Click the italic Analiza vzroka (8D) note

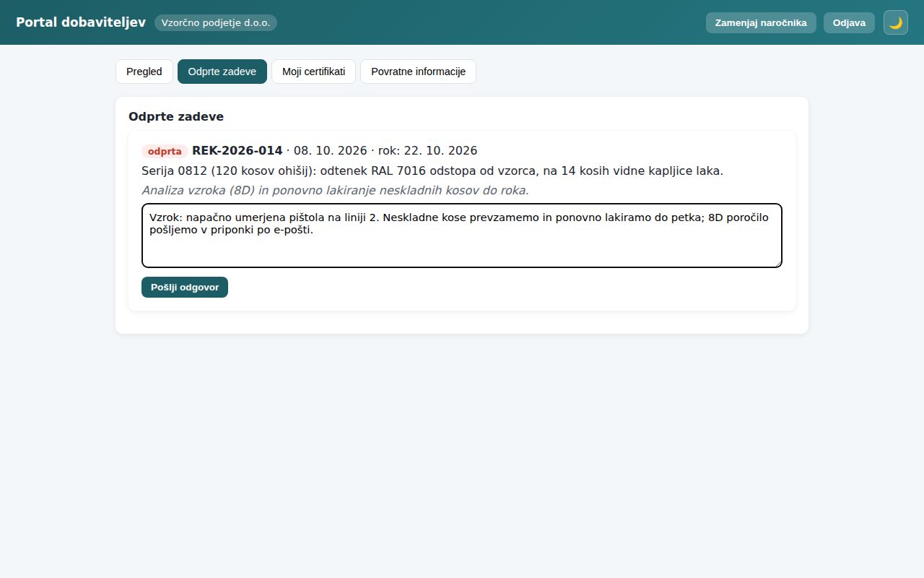(335, 191)
